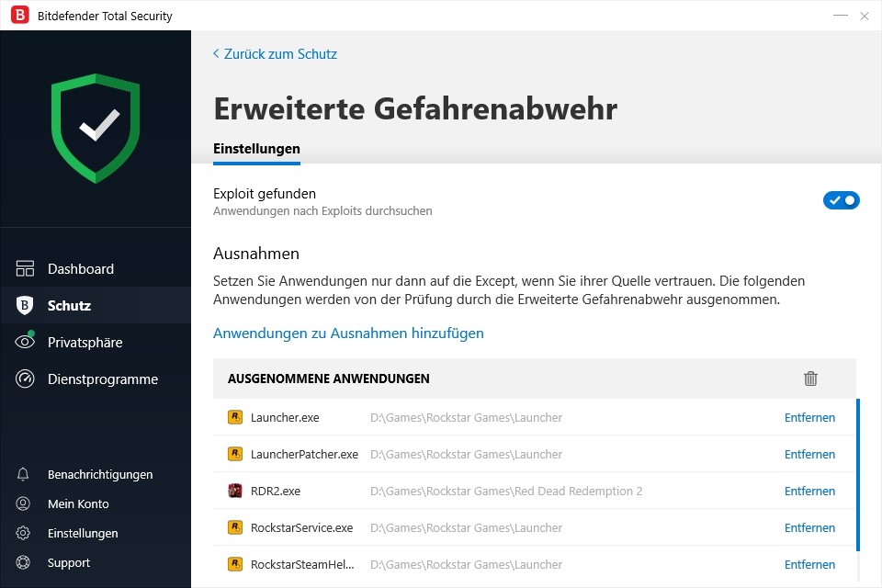Click Entfernen for RockstarService.exe
Image resolution: width=882 pixels, height=588 pixels.
click(x=809, y=527)
